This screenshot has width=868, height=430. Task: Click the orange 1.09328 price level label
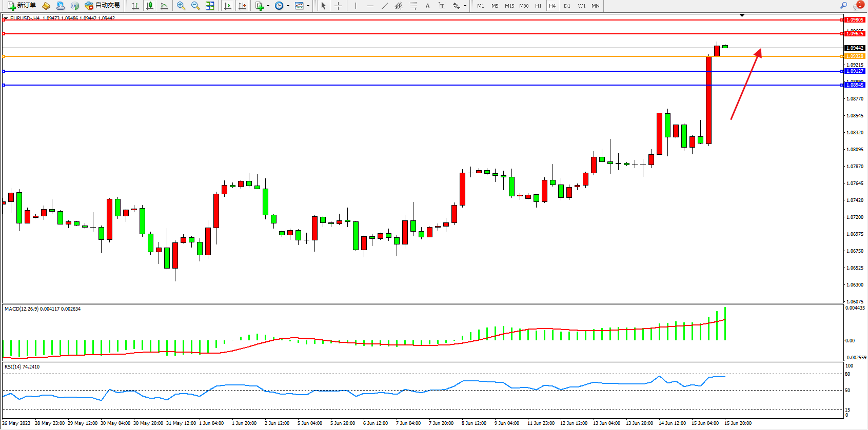pyautogui.click(x=855, y=56)
